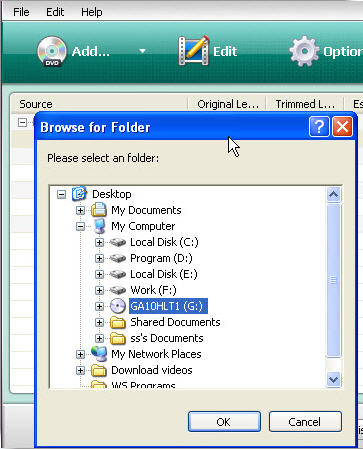Close the Browse for Folder dialog
Viewport: 363px width, 449px height.
point(342,127)
